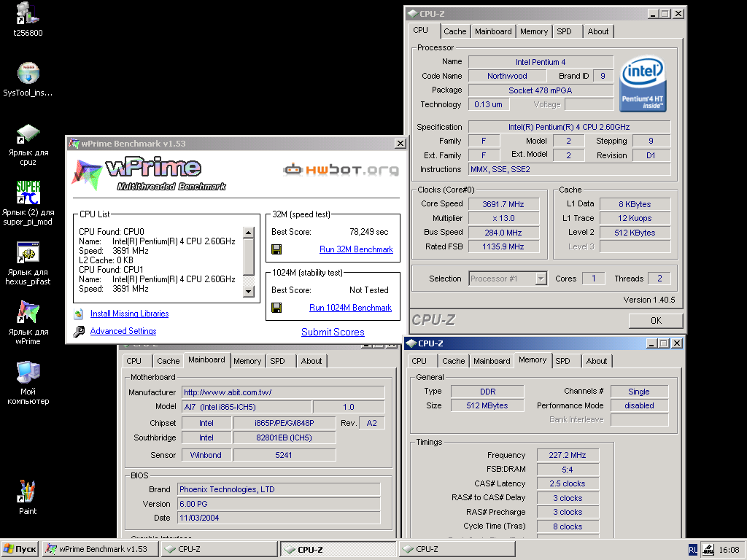Switch to the Memory tab in top CPU-Z window
This screenshot has width=747, height=560.
[x=533, y=31]
